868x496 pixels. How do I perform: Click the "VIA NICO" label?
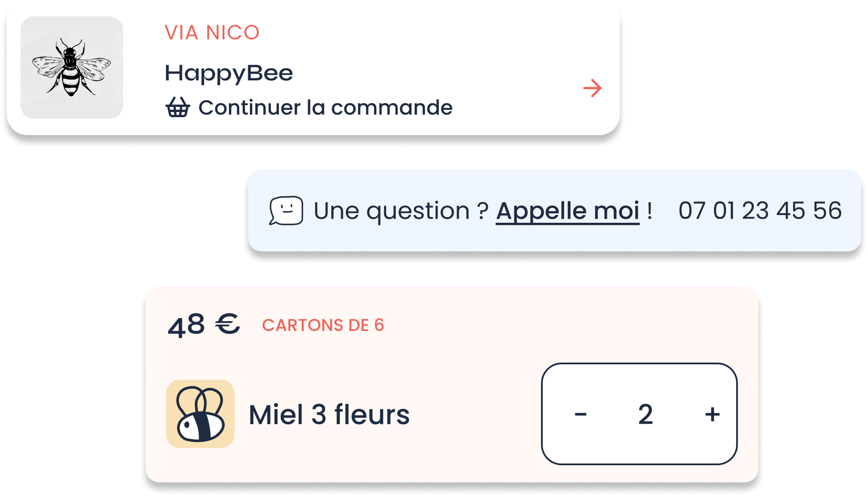pos(212,32)
